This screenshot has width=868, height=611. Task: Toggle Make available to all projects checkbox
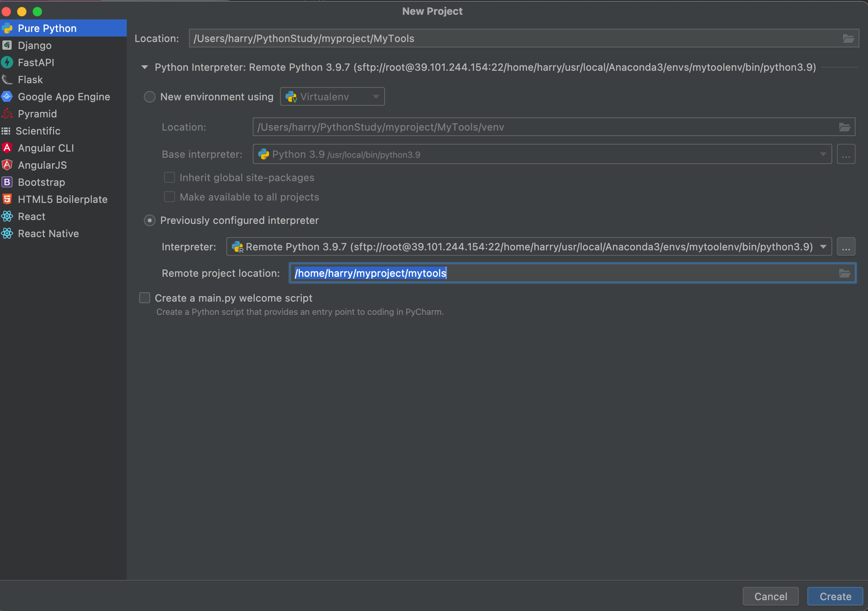[x=170, y=197]
